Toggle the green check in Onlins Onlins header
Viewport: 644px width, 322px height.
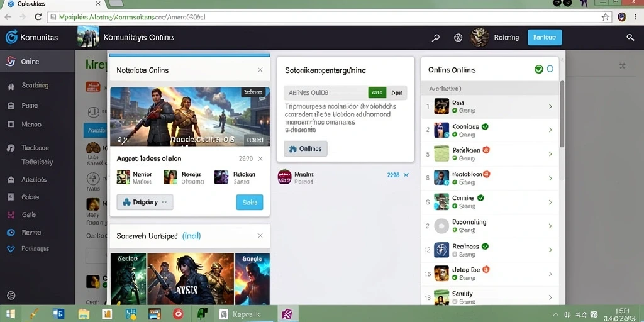pyautogui.click(x=539, y=69)
